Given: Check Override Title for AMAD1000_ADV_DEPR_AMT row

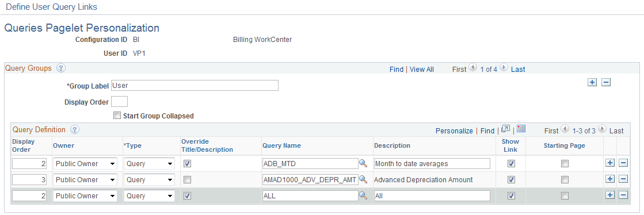Looking at the screenshot, I should pos(187,180).
